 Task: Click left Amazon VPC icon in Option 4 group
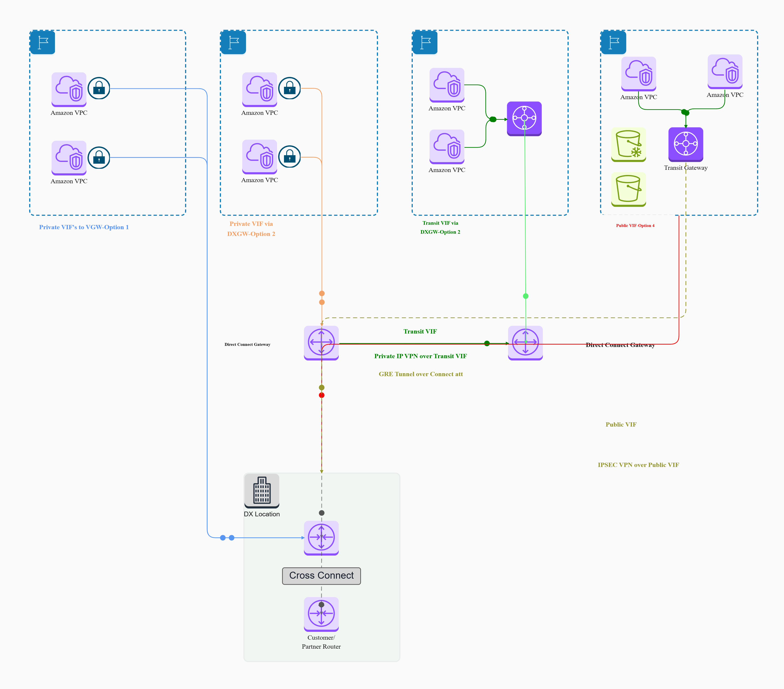click(639, 74)
